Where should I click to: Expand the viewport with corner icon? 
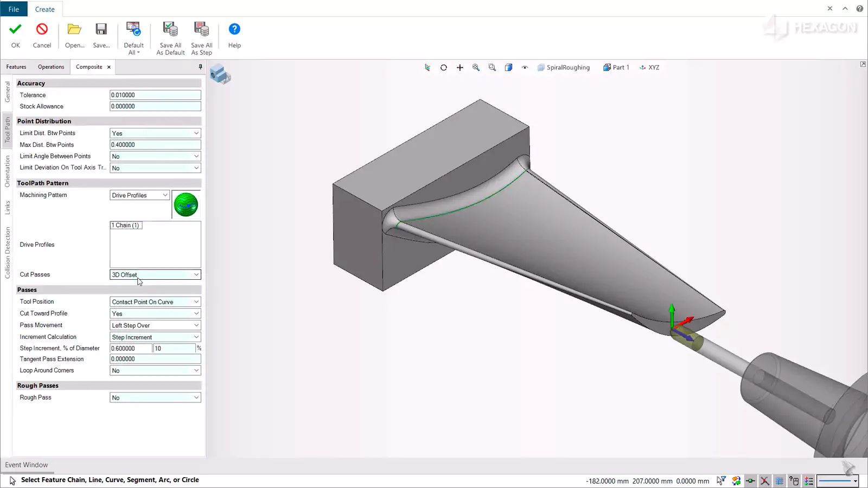863,65
